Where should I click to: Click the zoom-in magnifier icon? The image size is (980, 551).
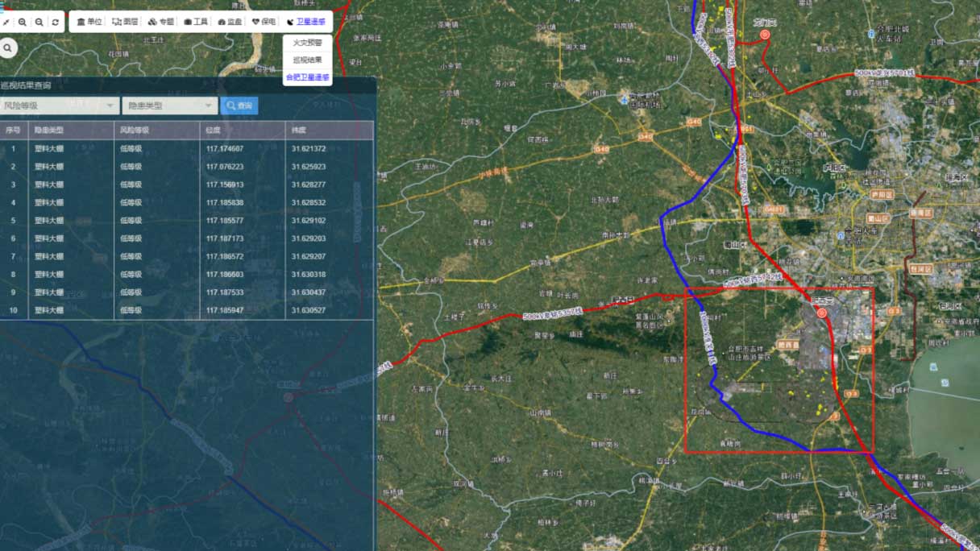pyautogui.click(x=23, y=22)
